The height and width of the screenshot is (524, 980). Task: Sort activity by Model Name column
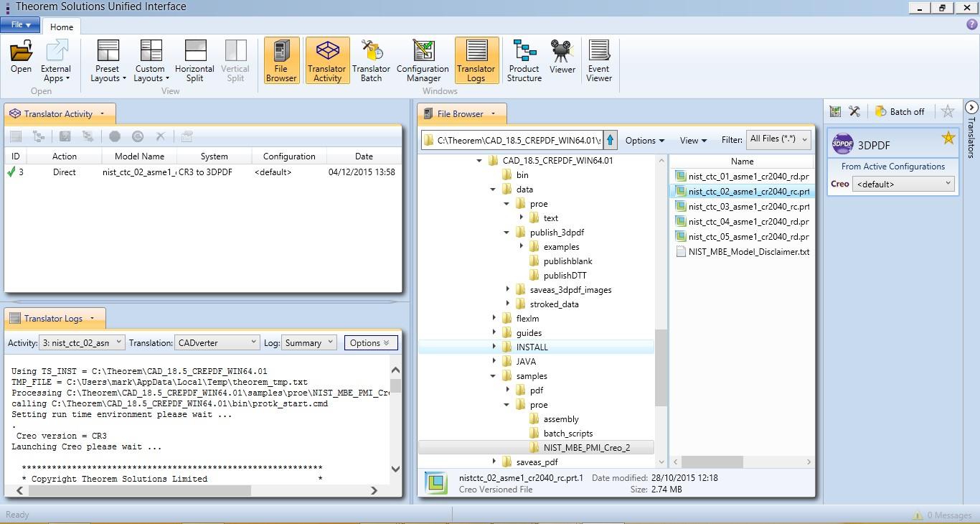pos(139,156)
